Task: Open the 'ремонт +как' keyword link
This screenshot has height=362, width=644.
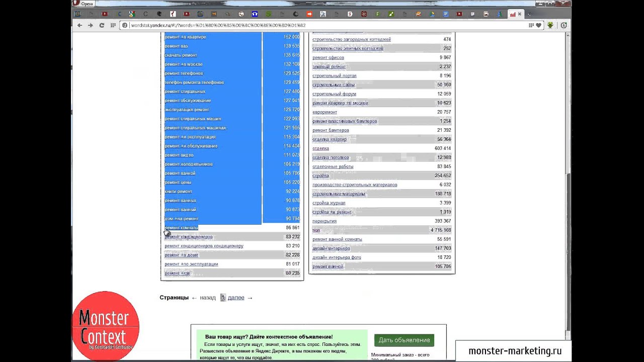Action: (177, 273)
